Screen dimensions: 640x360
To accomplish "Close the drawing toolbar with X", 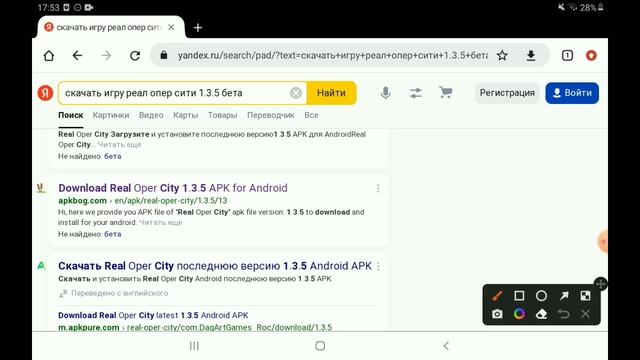I will 585,314.
